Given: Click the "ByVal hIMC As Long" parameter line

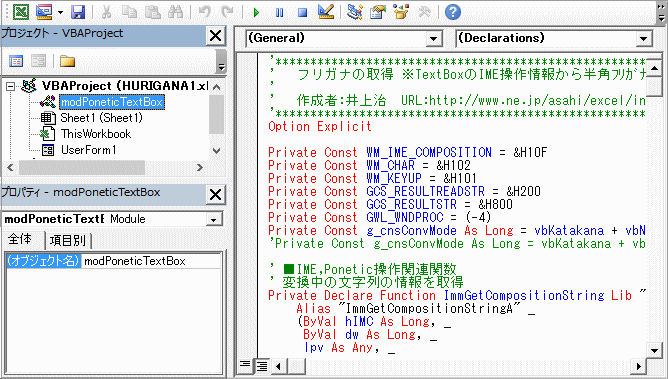Looking at the screenshot, I should coord(374,321).
